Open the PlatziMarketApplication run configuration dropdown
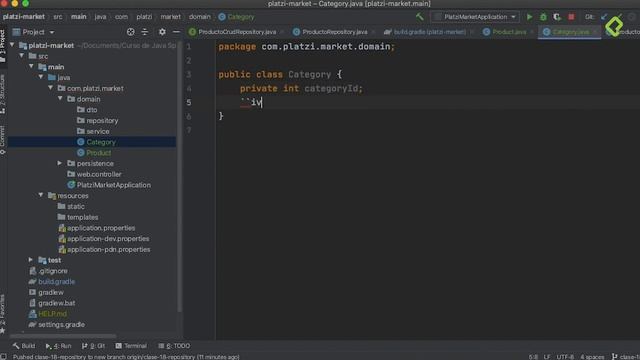 [x=475, y=17]
